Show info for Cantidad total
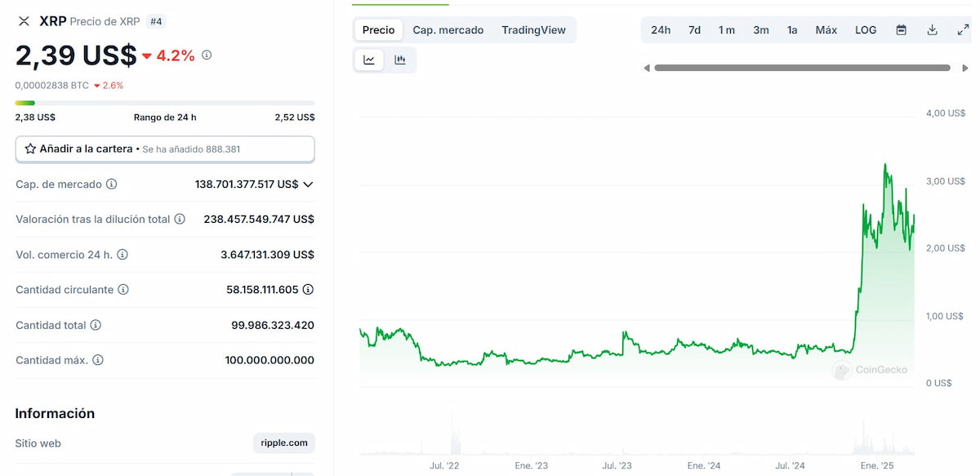980x476 pixels. pyautogui.click(x=96, y=325)
